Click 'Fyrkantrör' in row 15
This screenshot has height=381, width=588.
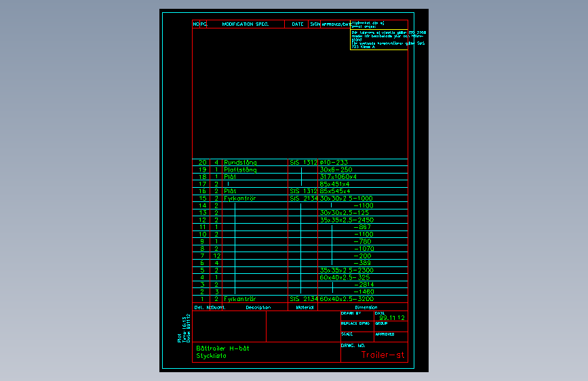tap(239, 199)
